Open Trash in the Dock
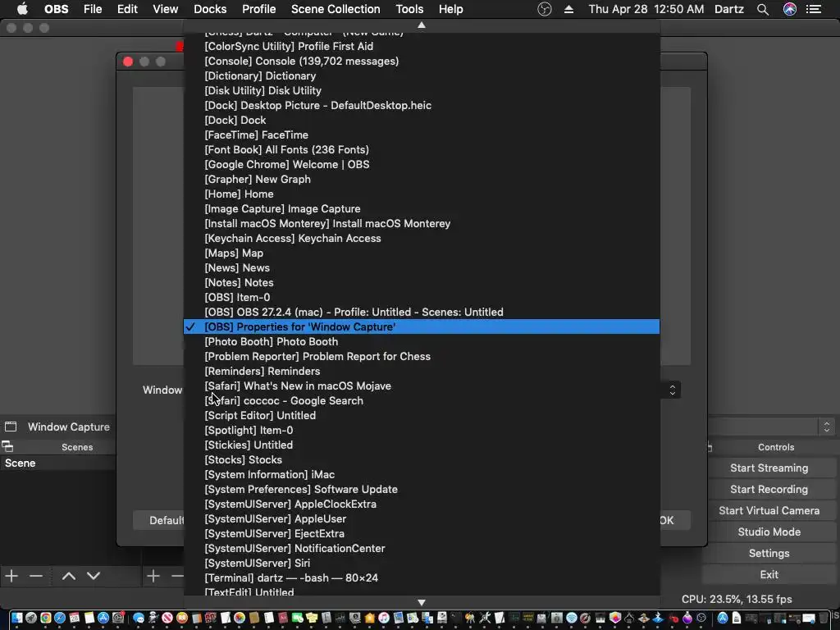Viewport: 840px width, 630px height. pyautogui.click(x=824, y=618)
